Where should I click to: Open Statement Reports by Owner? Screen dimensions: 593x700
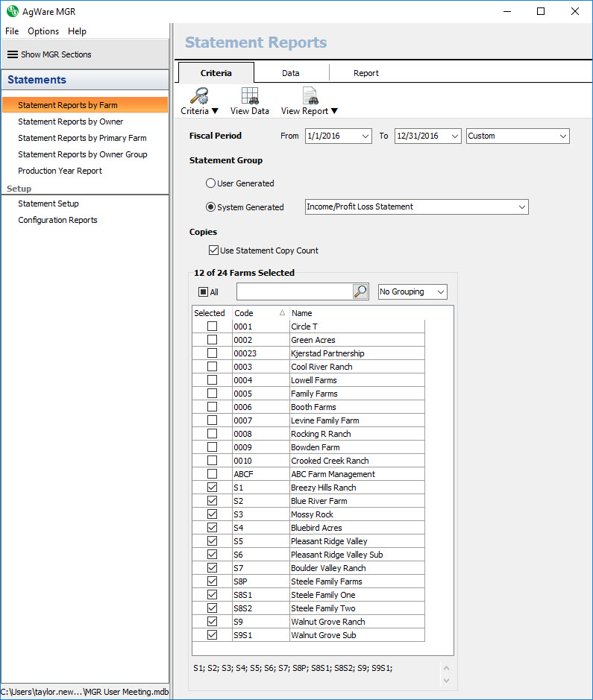71,122
